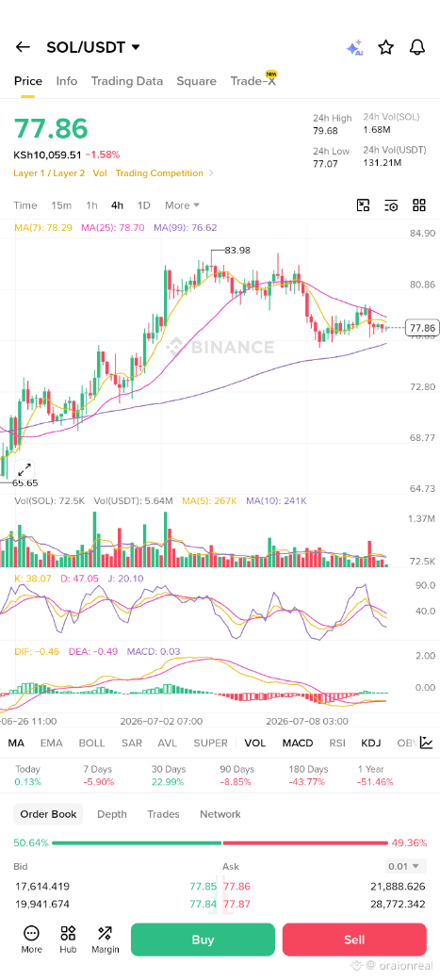Open the chart drawing tools icon
This screenshot has width=440, height=980.
[363, 205]
